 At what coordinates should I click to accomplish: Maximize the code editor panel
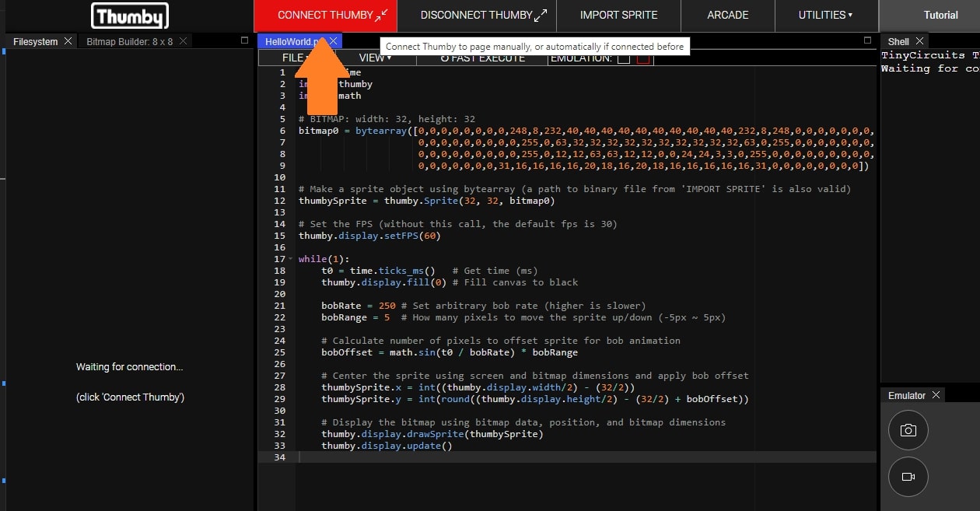(867, 40)
